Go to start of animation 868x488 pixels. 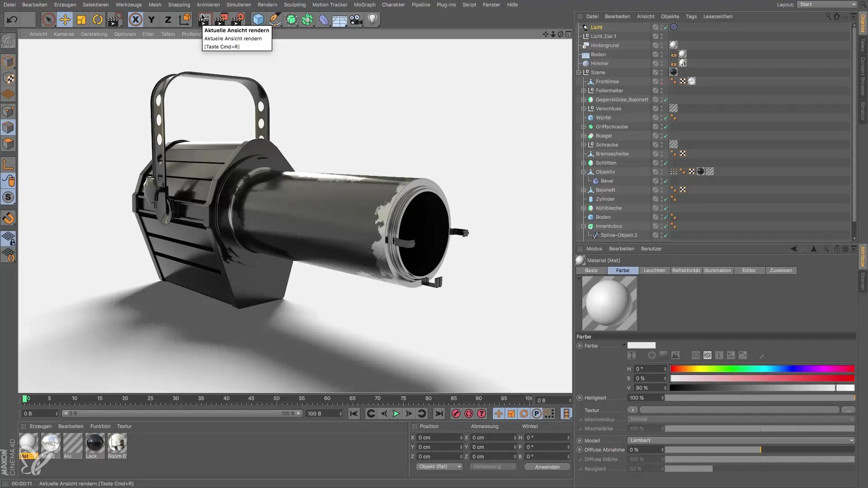pos(354,413)
